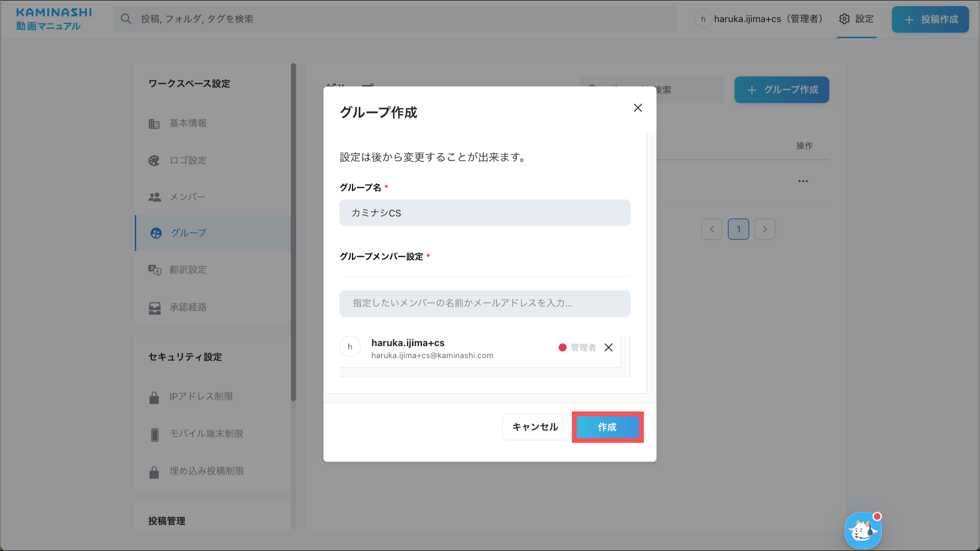Open the three-dot 操作 menu
This screenshot has width=980, height=551.
coord(803,181)
